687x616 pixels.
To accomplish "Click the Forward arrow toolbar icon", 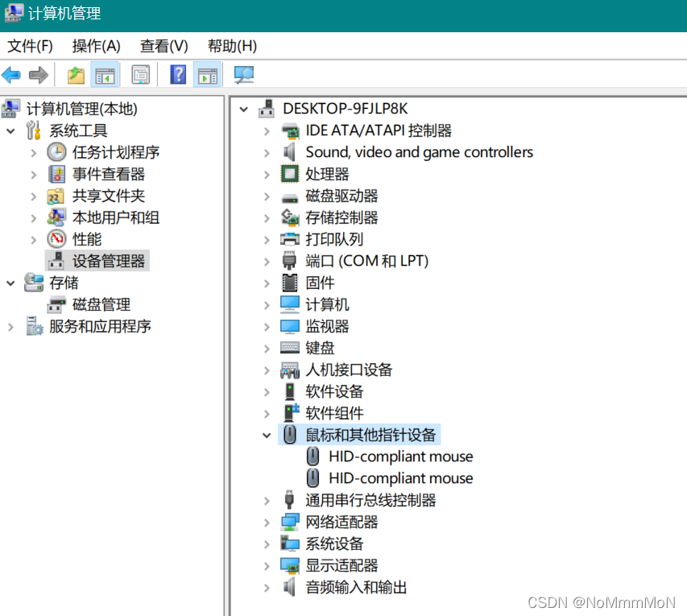I will click(39, 75).
